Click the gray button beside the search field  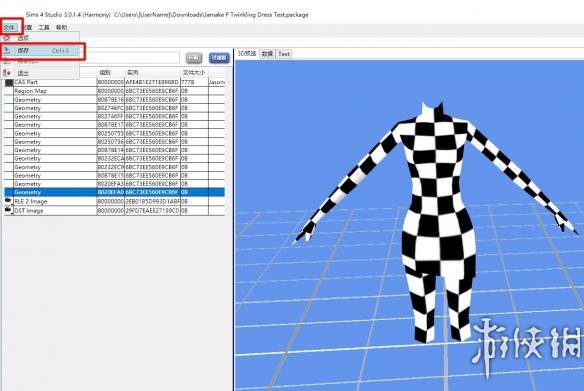[x=194, y=58]
